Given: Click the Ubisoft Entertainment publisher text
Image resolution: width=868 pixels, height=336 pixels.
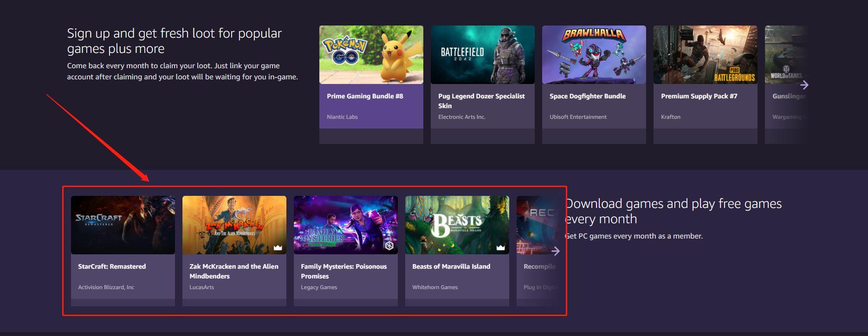Looking at the screenshot, I should [578, 117].
